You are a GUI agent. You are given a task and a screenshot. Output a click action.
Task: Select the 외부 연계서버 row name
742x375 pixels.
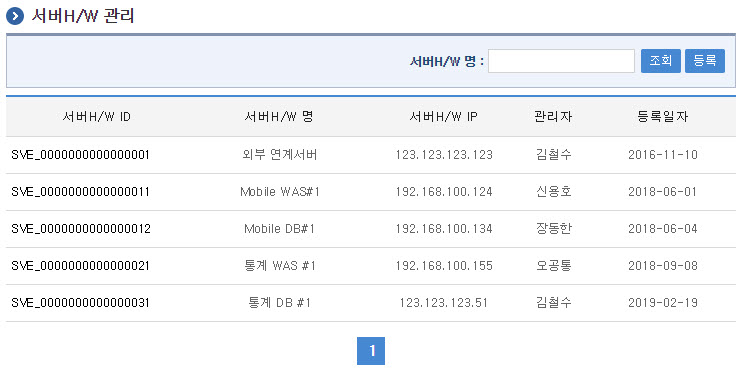279,155
